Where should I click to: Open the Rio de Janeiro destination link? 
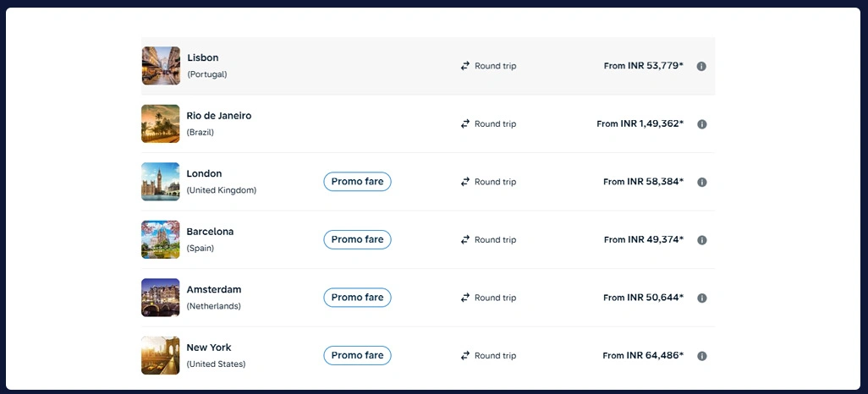[x=218, y=116]
